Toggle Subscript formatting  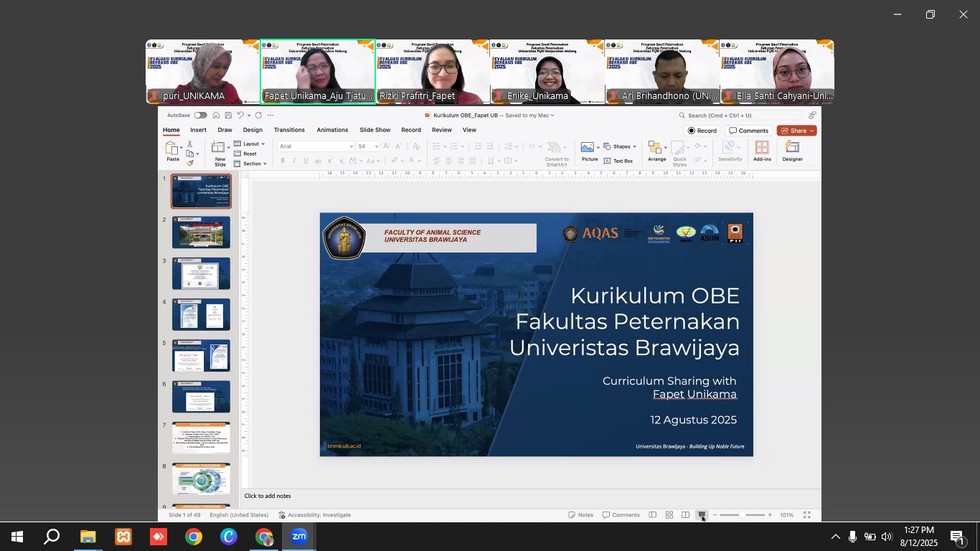(341, 161)
